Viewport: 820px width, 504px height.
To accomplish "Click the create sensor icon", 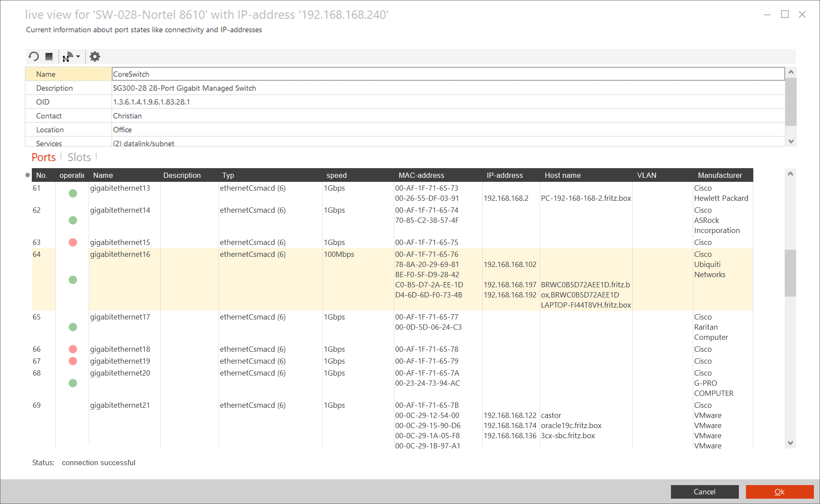I will [68, 56].
